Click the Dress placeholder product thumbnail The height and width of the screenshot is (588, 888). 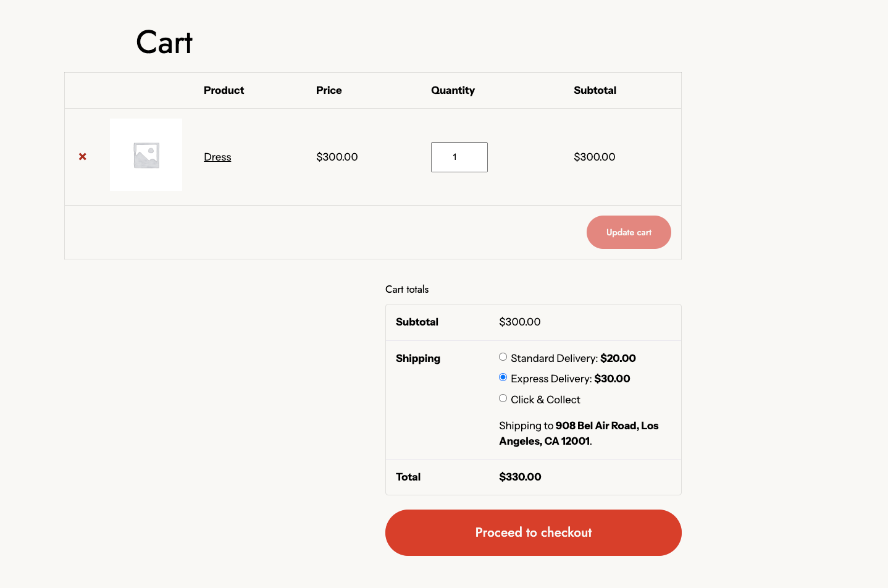tap(146, 154)
